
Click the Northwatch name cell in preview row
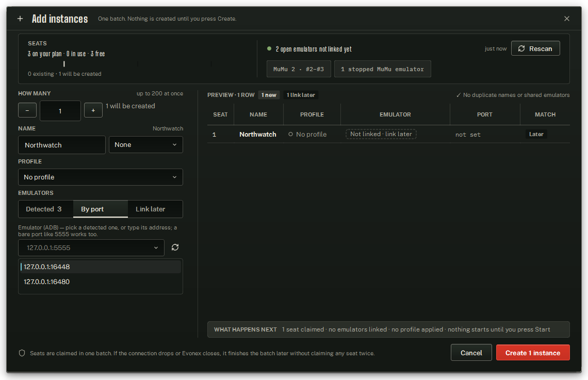tap(258, 134)
